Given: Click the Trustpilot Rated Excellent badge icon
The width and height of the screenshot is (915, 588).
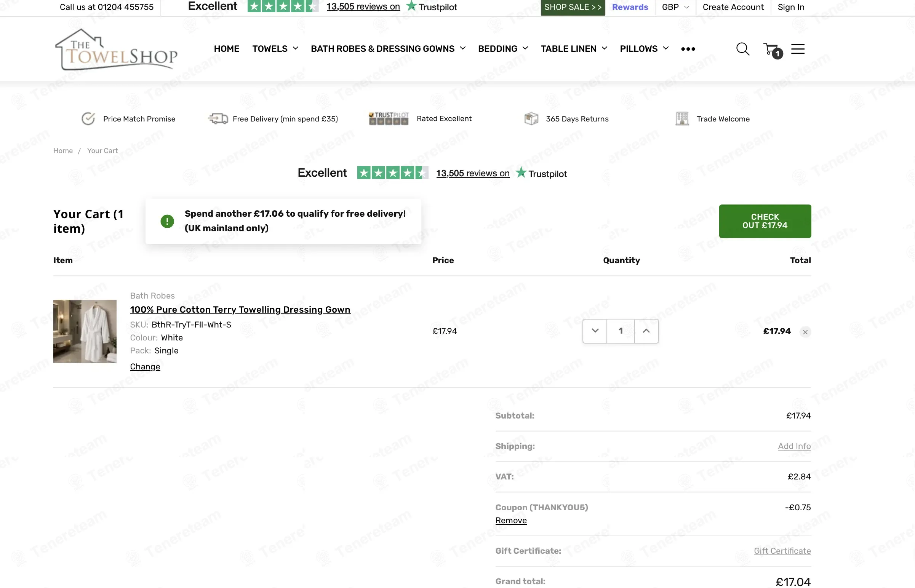Looking at the screenshot, I should coord(389,118).
